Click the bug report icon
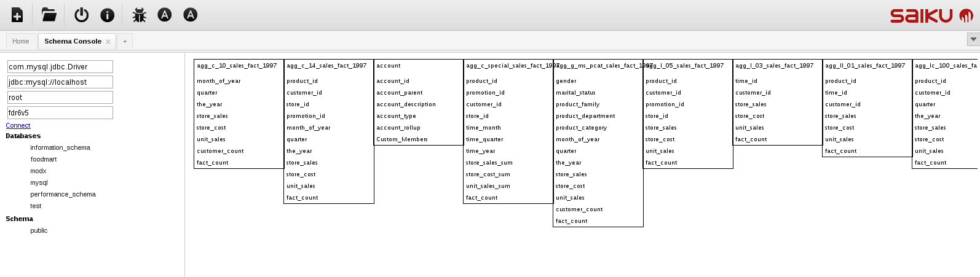The height and width of the screenshot is (277, 980). click(x=139, y=15)
